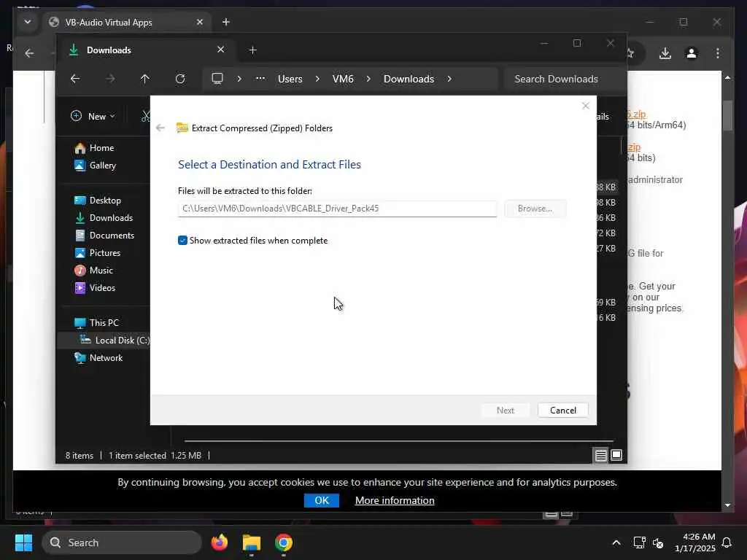
Task: Select the VB-Audio Virtual Apps Chrome tab
Action: coord(128,23)
